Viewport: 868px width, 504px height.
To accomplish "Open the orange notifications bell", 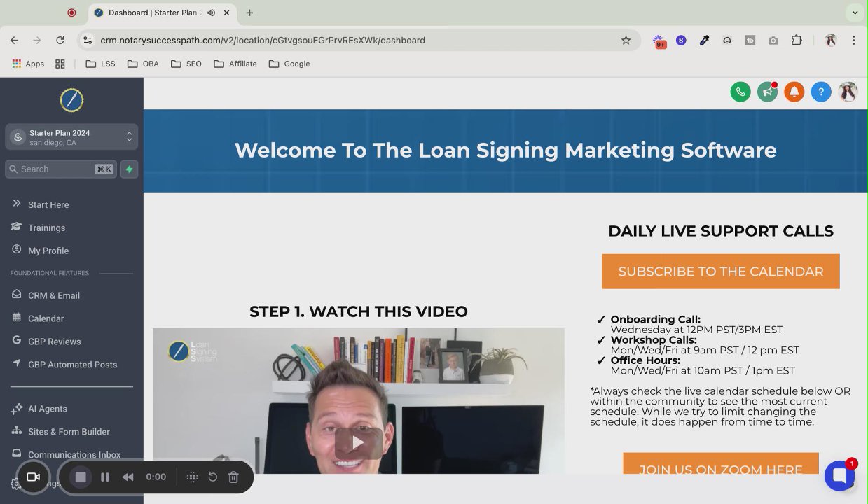I will (794, 92).
